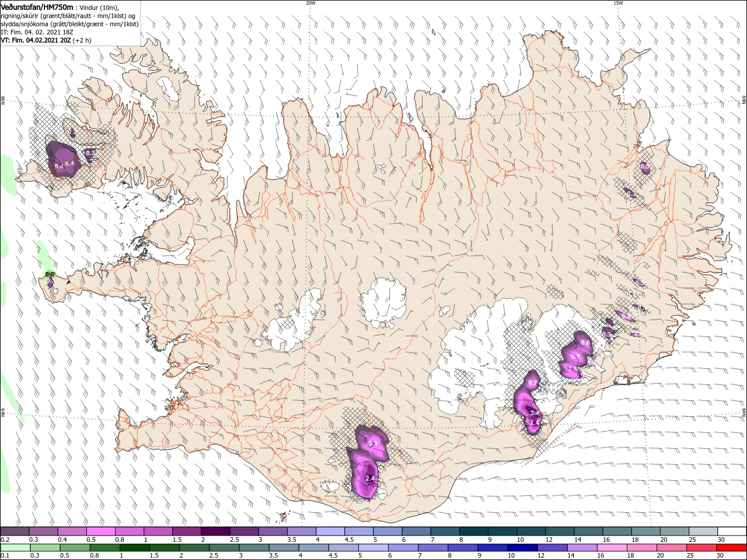
Task: Click the Veðurstofan/HM750m title text
Action: click(x=37, y=7)
